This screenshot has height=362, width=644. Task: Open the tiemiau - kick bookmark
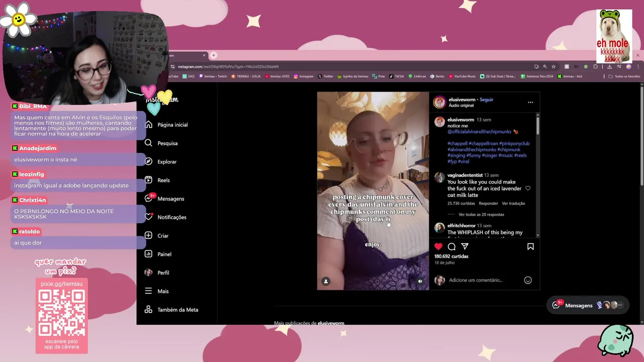[x=570, y=76]
